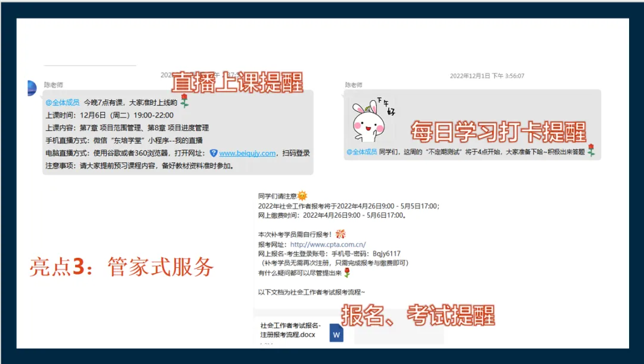Click the heading 报名、考试提醒
The height and width of the screenshot is (364, 644).
[x=418, y=316]
